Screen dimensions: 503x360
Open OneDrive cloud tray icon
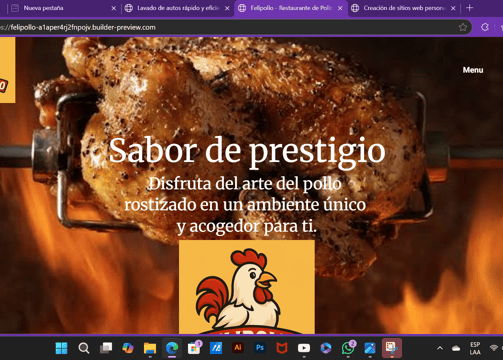click(456, 348)
